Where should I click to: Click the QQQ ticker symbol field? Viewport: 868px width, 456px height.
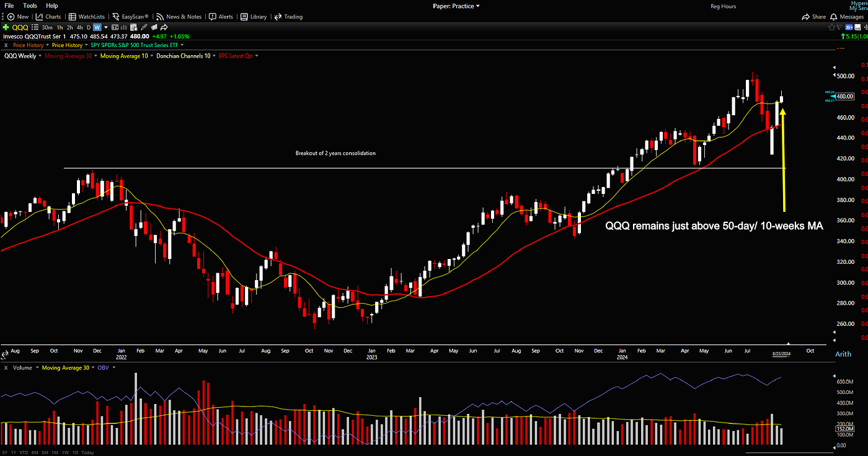tap(20, 27)
